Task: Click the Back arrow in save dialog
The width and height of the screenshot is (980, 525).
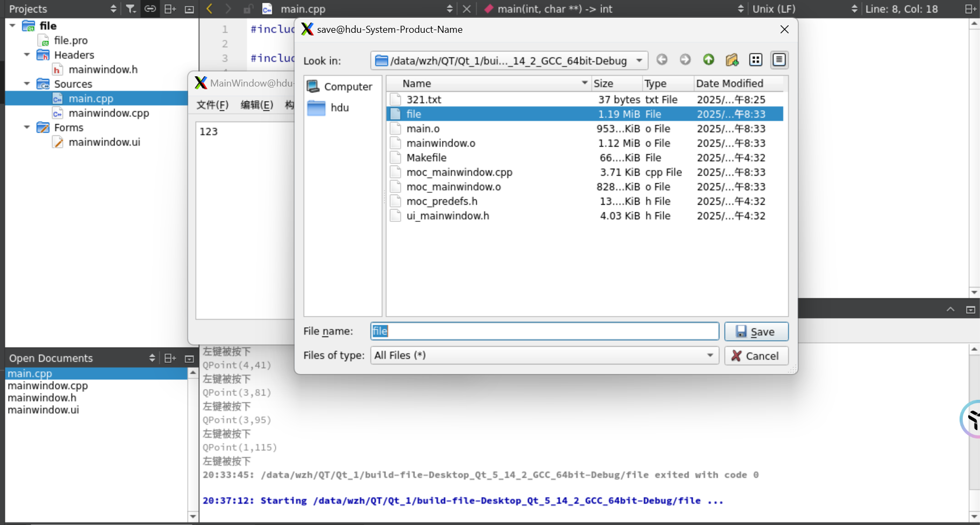Action: 662,60
